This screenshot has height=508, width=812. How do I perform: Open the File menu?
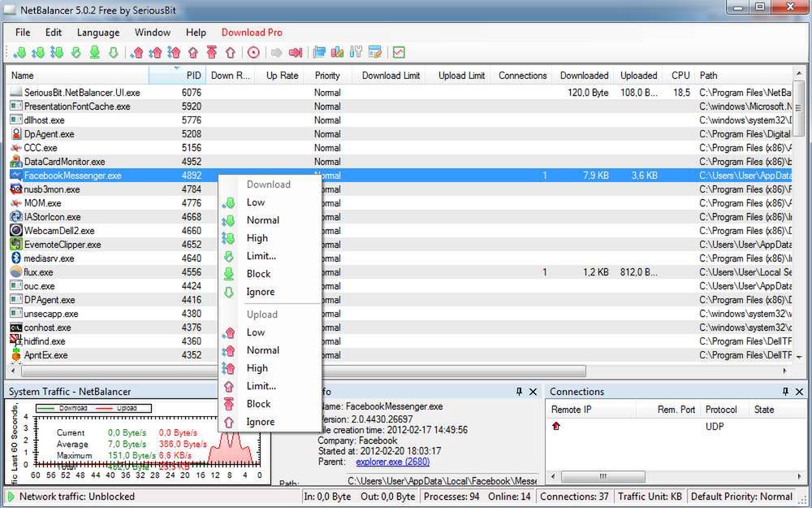pos(23,33)
